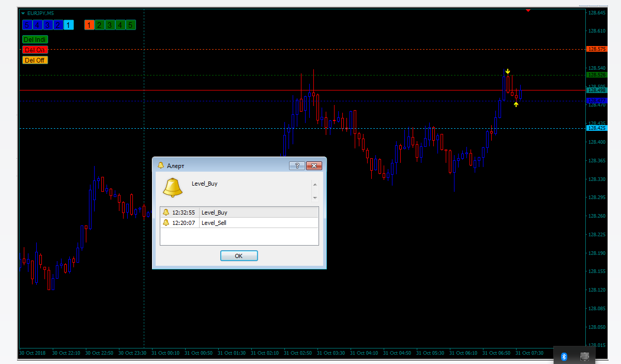Toggle the orange Del Off button
Screen dimensions: 621x364
click(35, 60)
